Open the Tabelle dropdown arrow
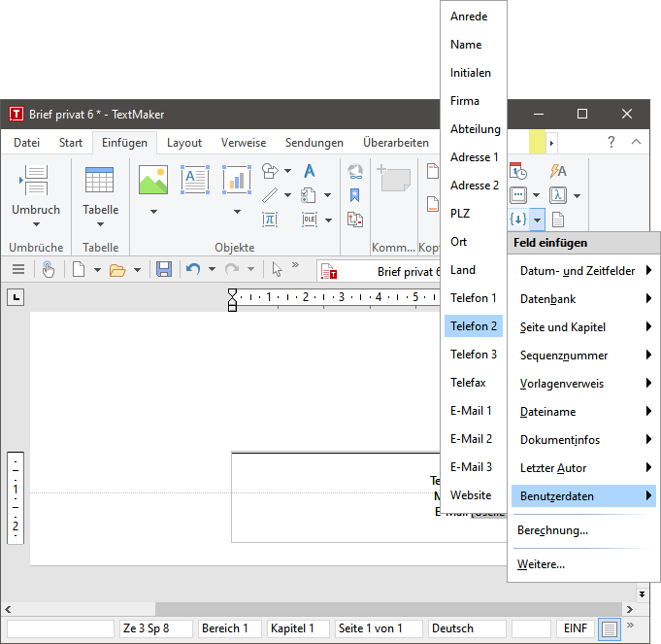The height and width of the screenshot is (644, 661). [x=100, y=224]
